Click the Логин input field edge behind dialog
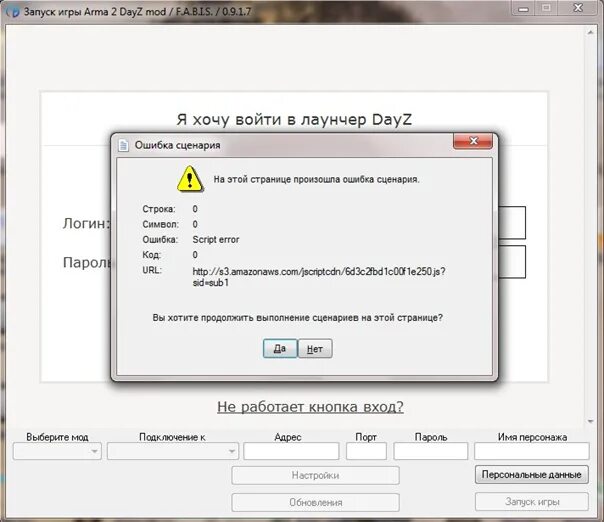The width and height of the screenshot is (604, 522). pyautogui.click(x=512, y=223)
